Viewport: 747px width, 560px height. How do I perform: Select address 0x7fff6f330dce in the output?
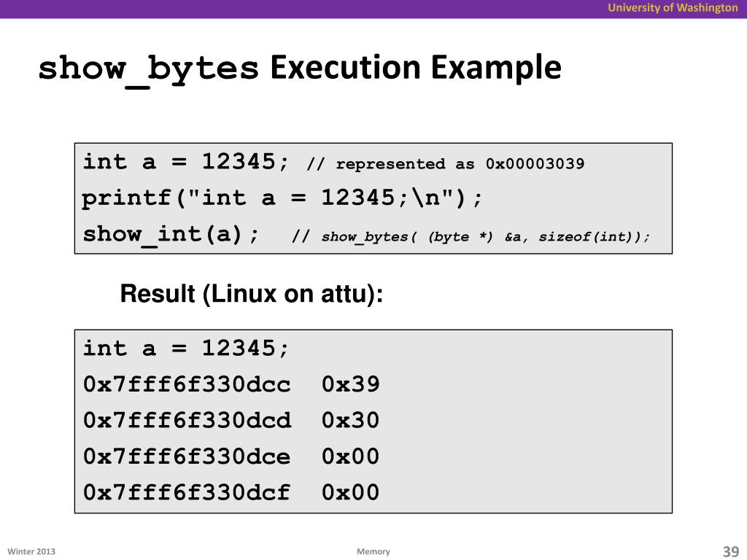pos(187,456)
